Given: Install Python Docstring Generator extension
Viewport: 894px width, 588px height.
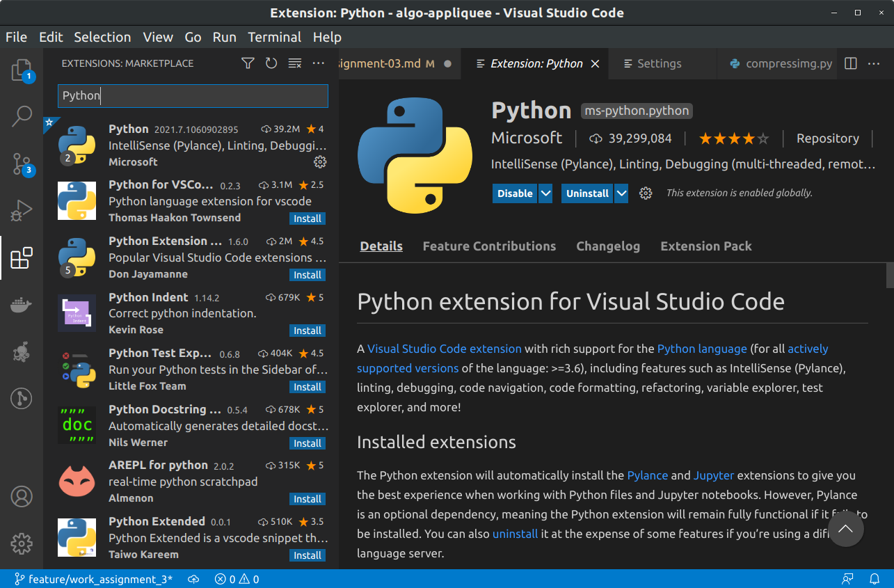Looking at the screenshot, I should (x=307, y=443).
